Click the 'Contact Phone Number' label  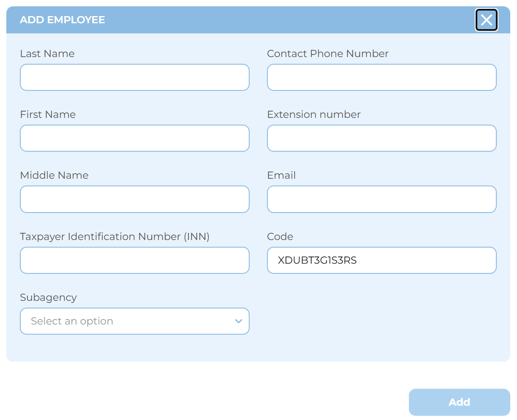328,54
